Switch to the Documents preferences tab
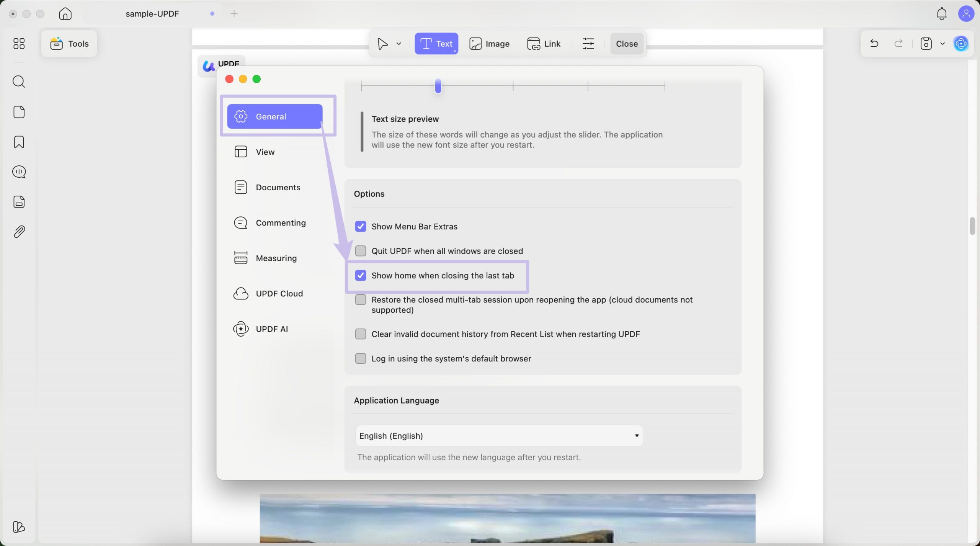The image size is (980, 546). pyautogui.click(x=278, y=187)
